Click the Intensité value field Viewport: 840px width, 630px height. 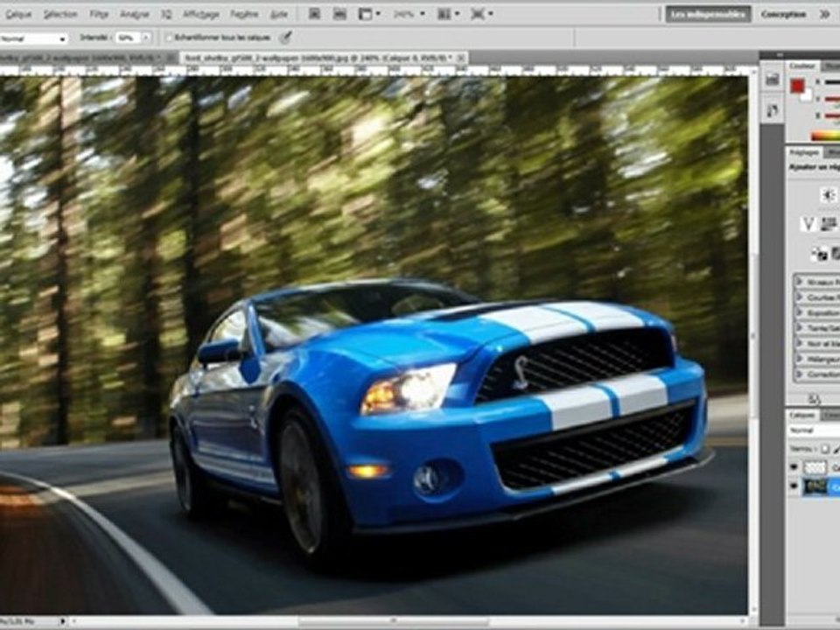point(128,38)
